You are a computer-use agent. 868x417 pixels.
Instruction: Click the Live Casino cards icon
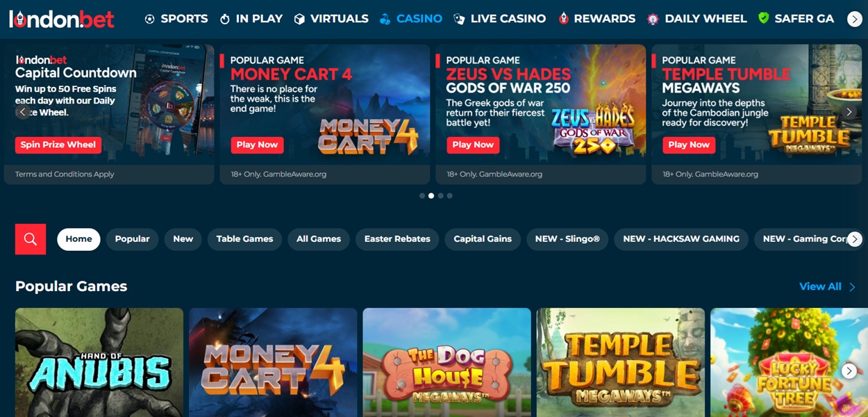point(459,19)
